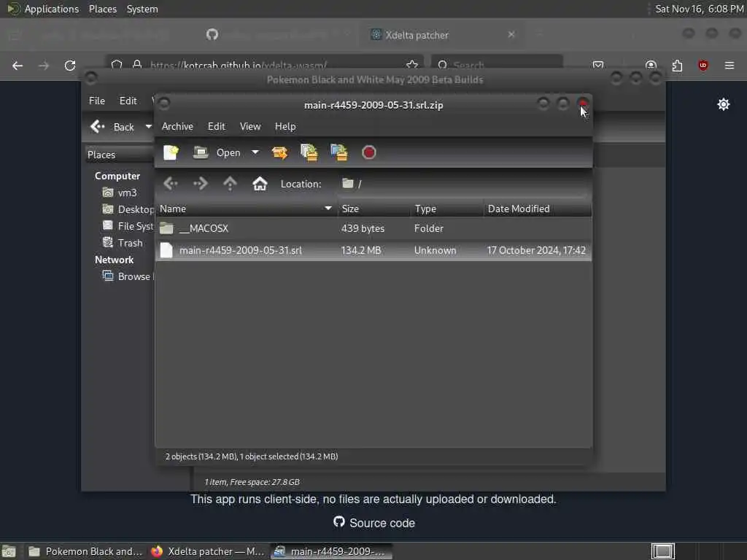Open vm3 home in Places sidebar
This screenshot has height=560, width=747.
click(x=121, y=192)
